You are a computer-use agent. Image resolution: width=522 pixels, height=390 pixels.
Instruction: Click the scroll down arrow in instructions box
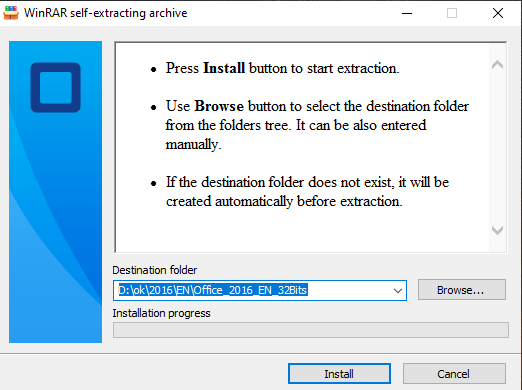[x=497, y=230]
